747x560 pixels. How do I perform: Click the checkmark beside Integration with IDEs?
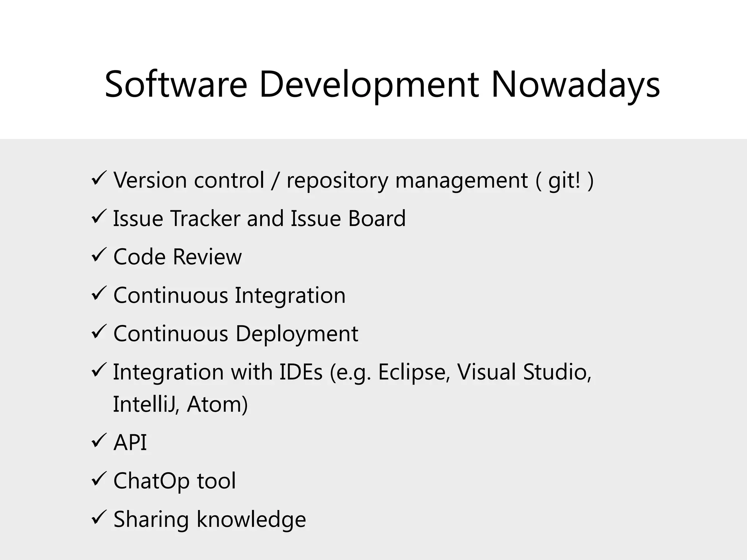point(98,370)
